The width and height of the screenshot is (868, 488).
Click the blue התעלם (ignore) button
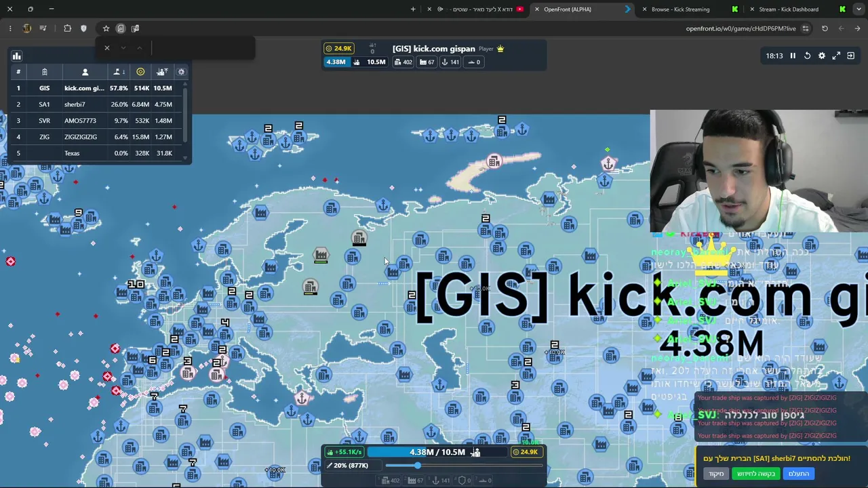click(x=799, y=474)
